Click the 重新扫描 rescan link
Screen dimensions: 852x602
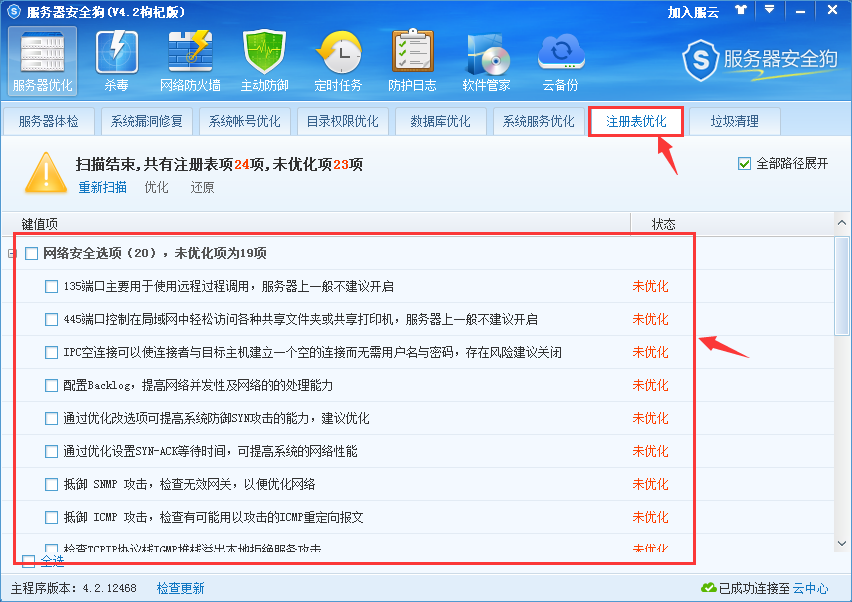tap(102, 187)
